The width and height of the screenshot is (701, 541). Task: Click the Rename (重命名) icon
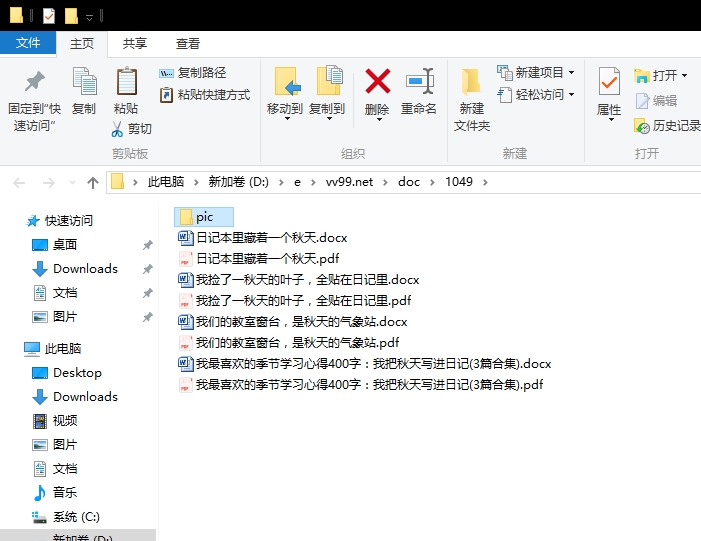click(x=419, y=81)
